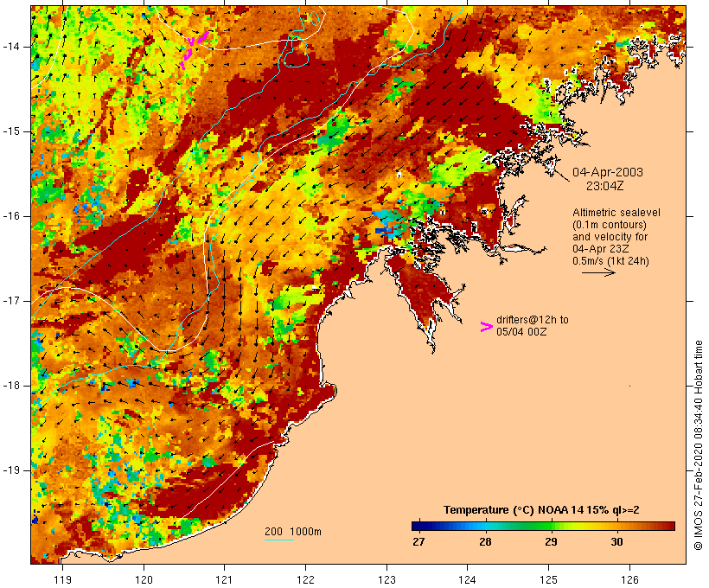Image resolution: width=709 pixels, height=588 pixels.
Task: Click the latitude axis label -16
Action: (10, 216)
